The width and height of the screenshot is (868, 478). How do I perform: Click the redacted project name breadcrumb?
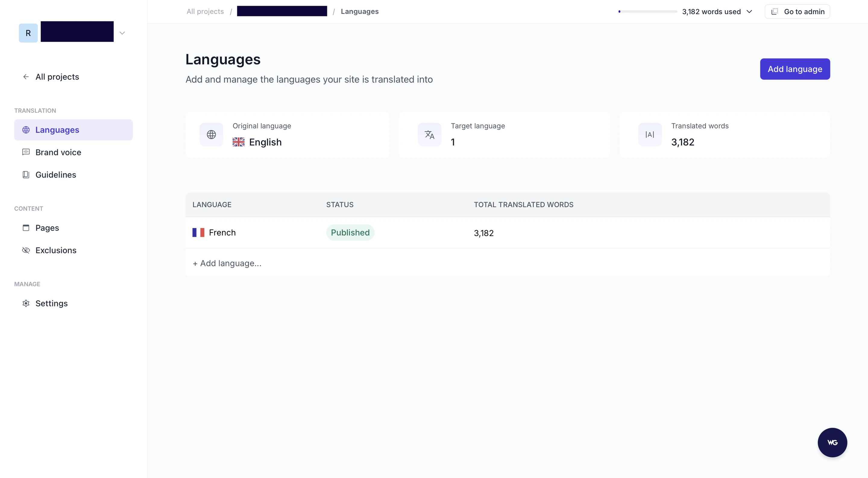[282, 11]
